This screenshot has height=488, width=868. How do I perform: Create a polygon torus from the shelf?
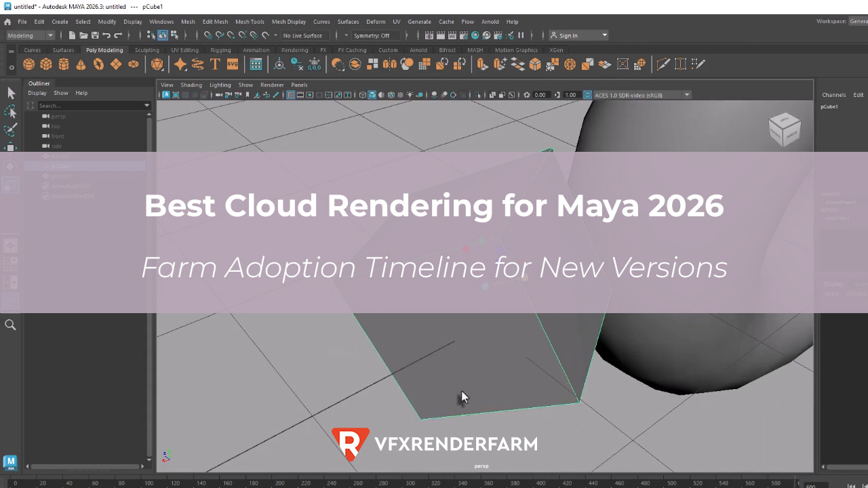98,64
